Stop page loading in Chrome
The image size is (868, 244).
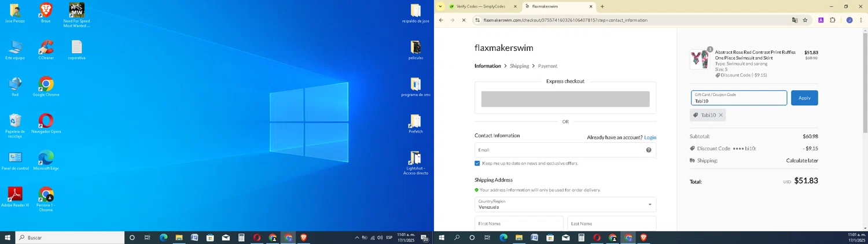(464, 20)
